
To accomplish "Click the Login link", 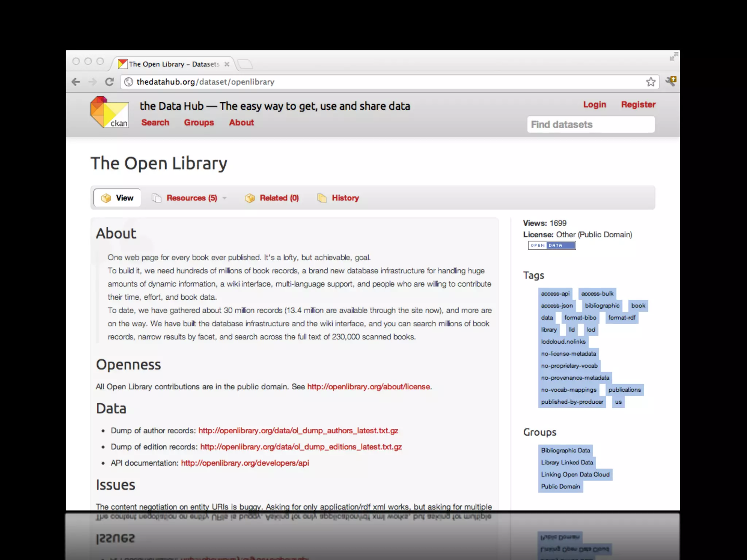I will tap(595, 105).
